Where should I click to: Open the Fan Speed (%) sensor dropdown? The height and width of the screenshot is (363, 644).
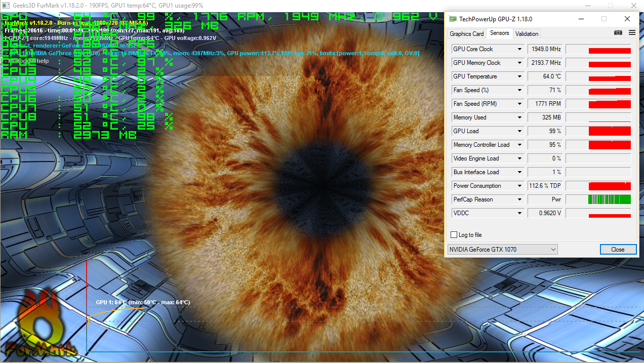[x=519, y=90]
